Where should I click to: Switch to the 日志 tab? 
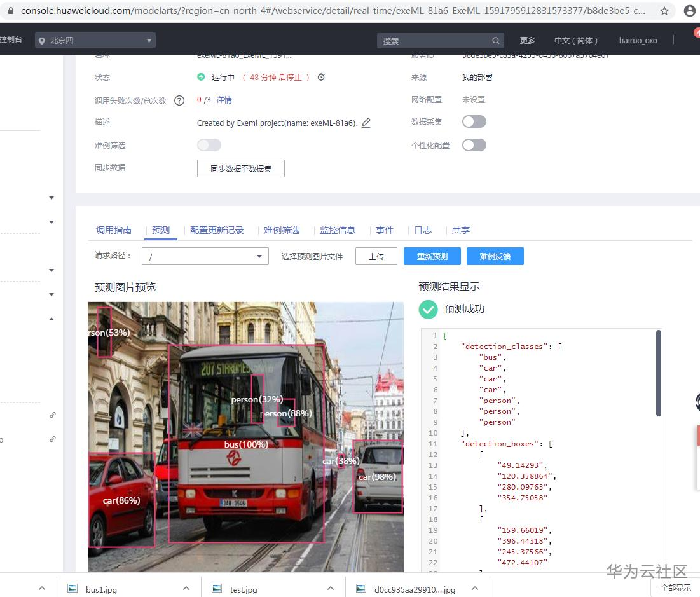(423, 230)
